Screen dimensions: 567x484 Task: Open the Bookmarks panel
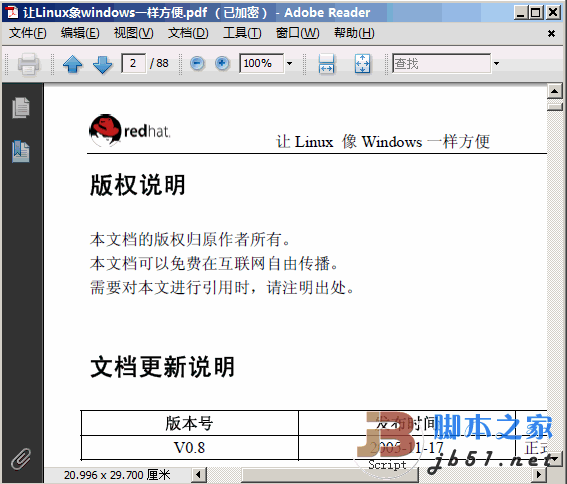coord(21,151)
